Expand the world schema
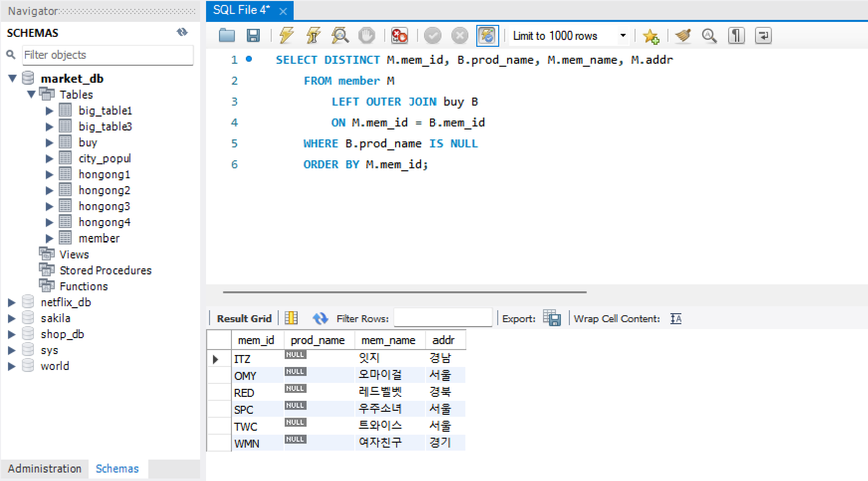Image resolution: width=868 pixels, height=481 pixels. (12, 366)
